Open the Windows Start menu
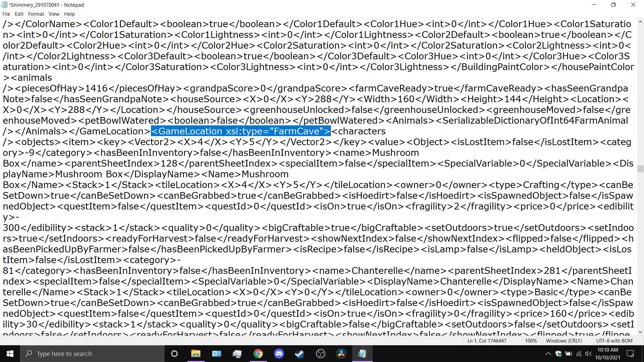Image resolution: width=644 pixels, height=362 pixels. point(10,354)
